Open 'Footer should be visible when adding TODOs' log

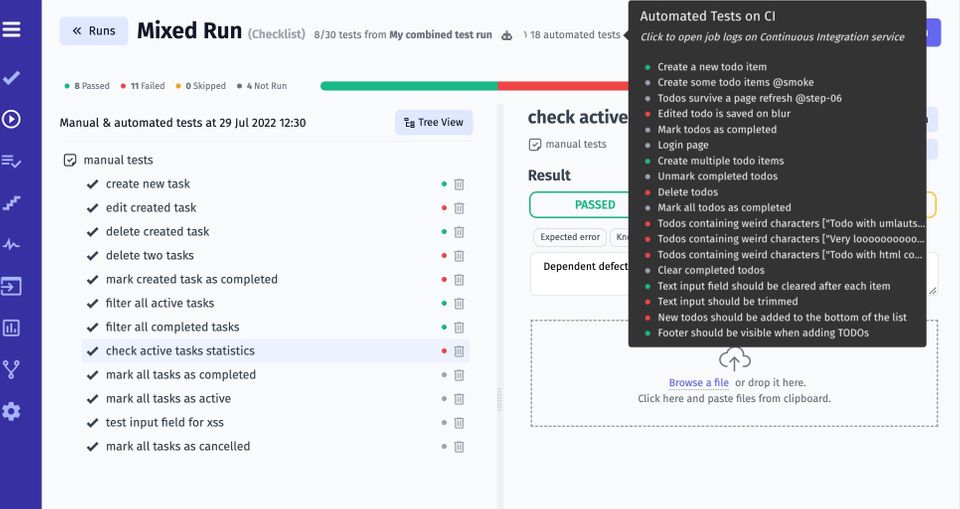pos(763,333)
